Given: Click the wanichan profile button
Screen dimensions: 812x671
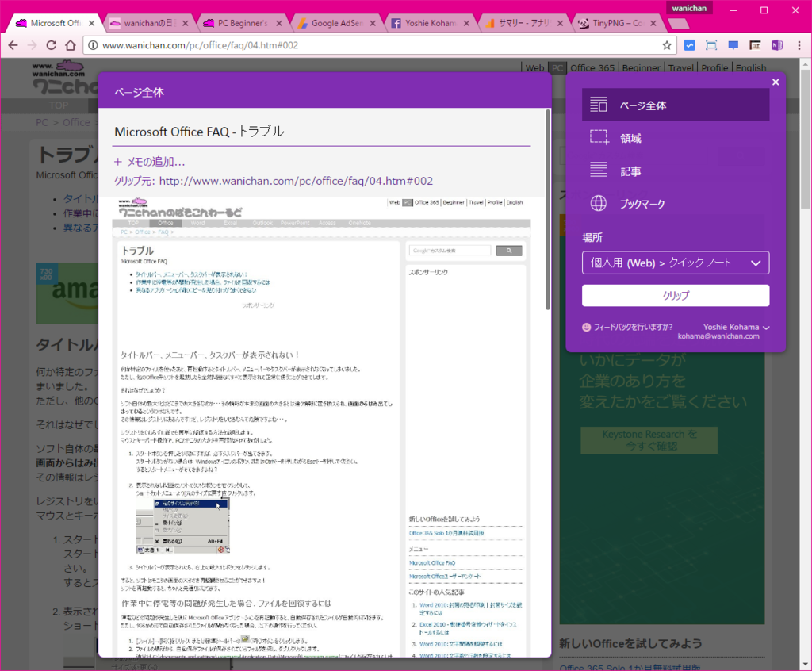Looking at the screenshot, I should tap(689, 8).
